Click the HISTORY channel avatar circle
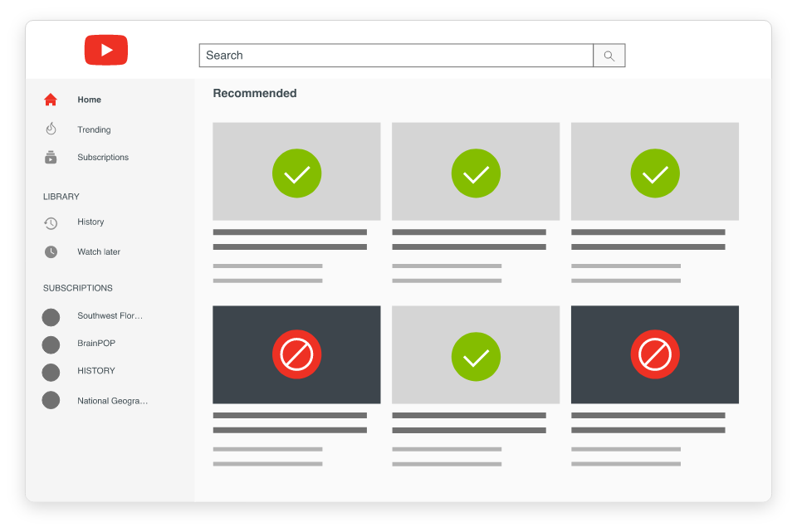This screenshot has height=532, width=797. [x=51, y=372]
